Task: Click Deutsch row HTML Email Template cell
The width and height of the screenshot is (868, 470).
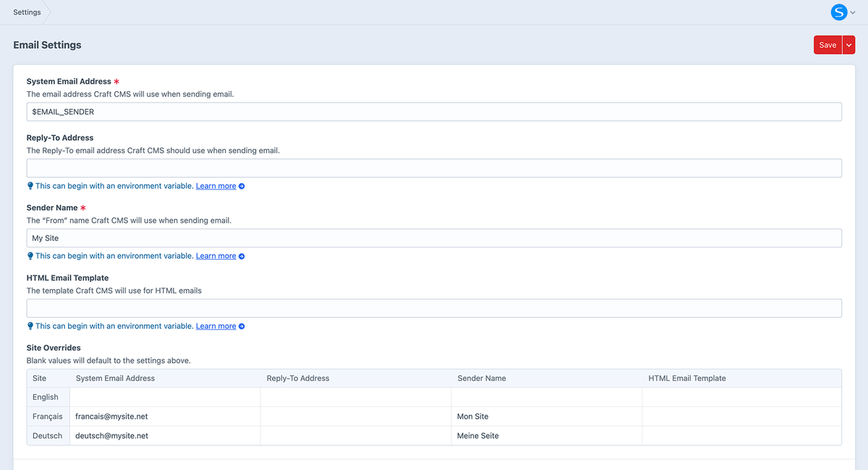Action: 741,436
